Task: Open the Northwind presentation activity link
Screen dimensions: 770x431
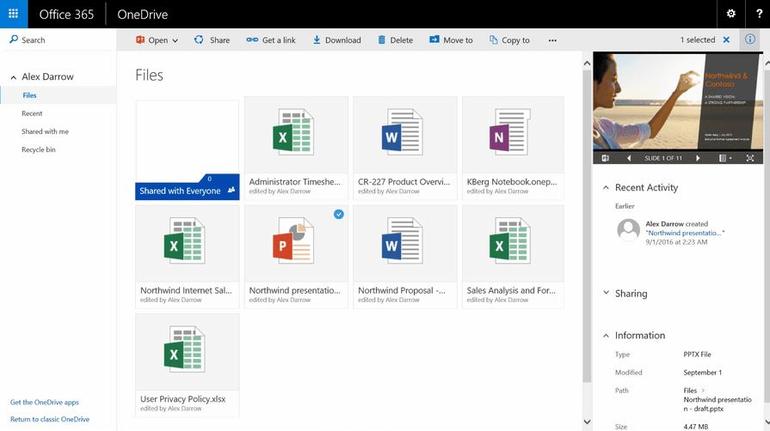Action: [x=685, y=233]
